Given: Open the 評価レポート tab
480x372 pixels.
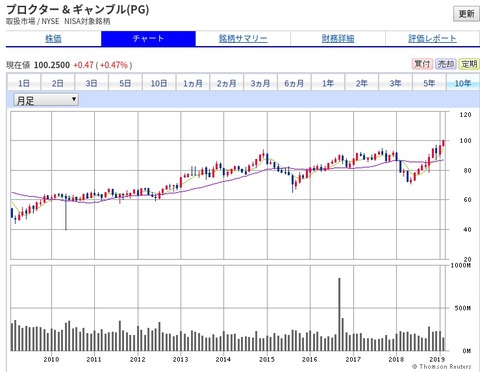Looking at the screenshot, I should (x=432, y=39).
